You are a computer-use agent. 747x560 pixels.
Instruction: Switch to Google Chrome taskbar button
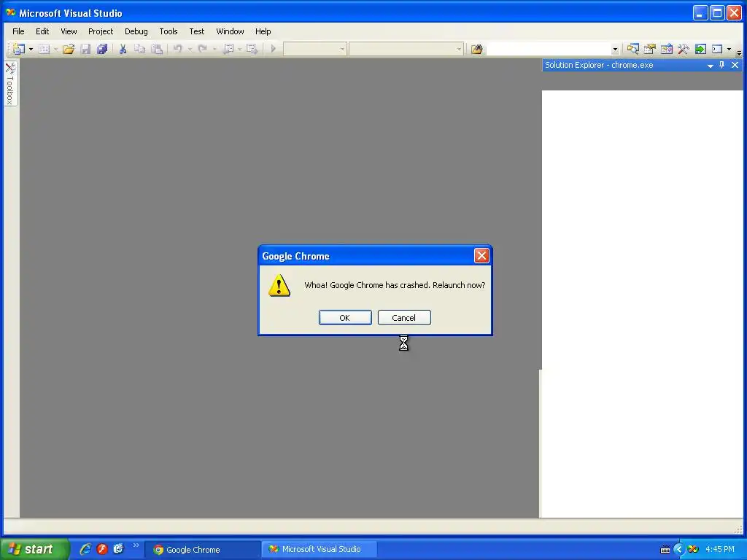pos(203,550)
